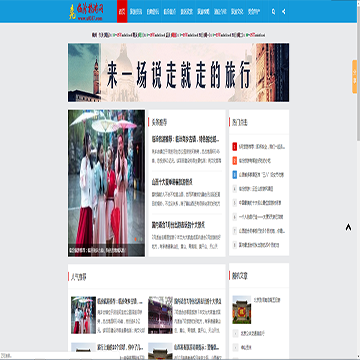The image size is (360, 360).
Task: Open the article title beside the red emblem gate thumbnail
Action: click(267, 300)
